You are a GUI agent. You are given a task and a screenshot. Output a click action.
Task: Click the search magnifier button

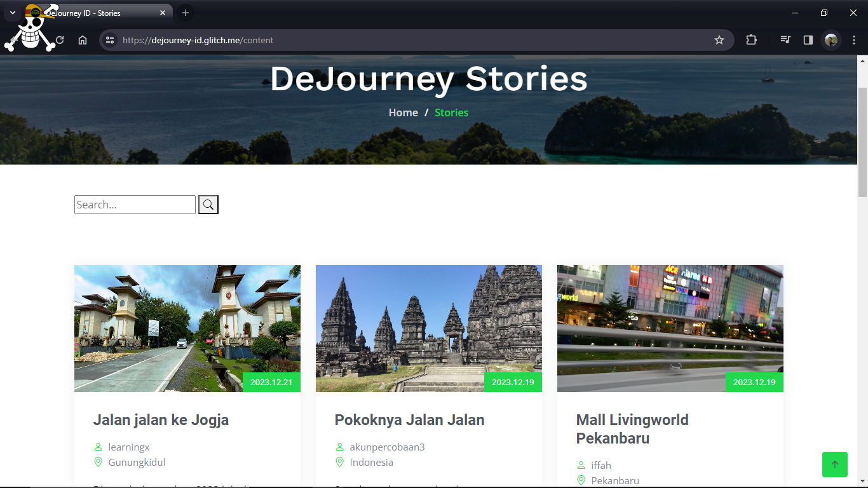208,205
